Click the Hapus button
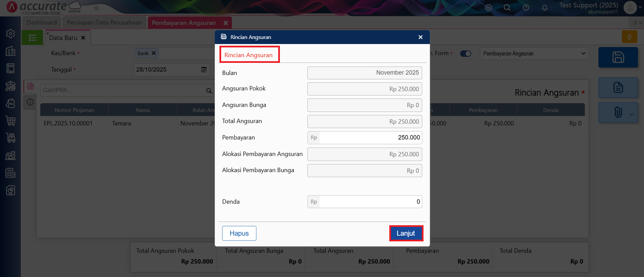Viewport: 644px width, 277px height. (239, 233)
